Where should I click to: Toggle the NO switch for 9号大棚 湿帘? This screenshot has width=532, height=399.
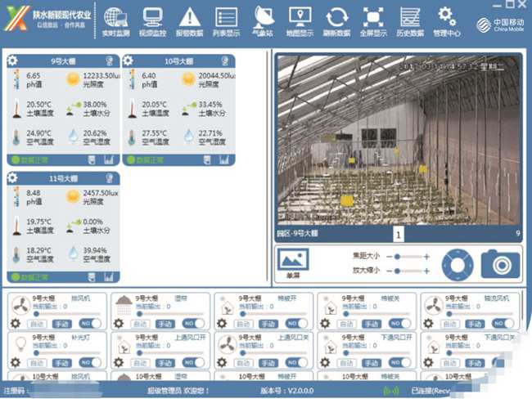tap(193, 324)
